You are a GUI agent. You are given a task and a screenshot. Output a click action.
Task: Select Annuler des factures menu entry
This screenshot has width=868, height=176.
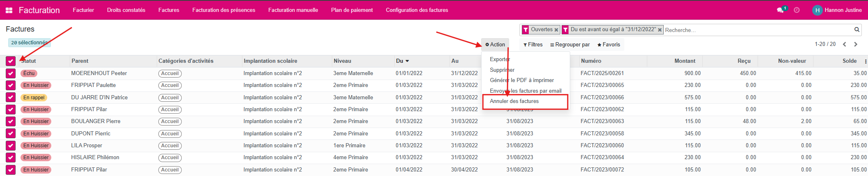coord(514,101)
